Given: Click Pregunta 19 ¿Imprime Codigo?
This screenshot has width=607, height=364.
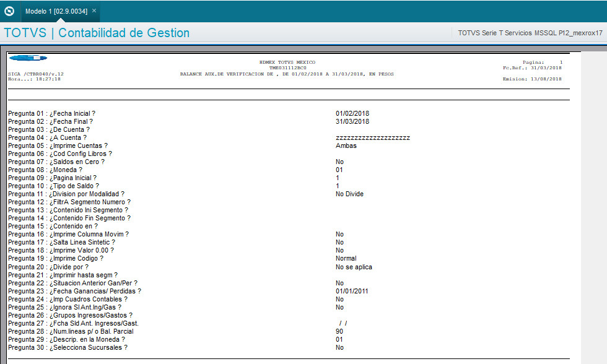Looking at the screenshot, I should pyautogui.click(x=56, y=258).
